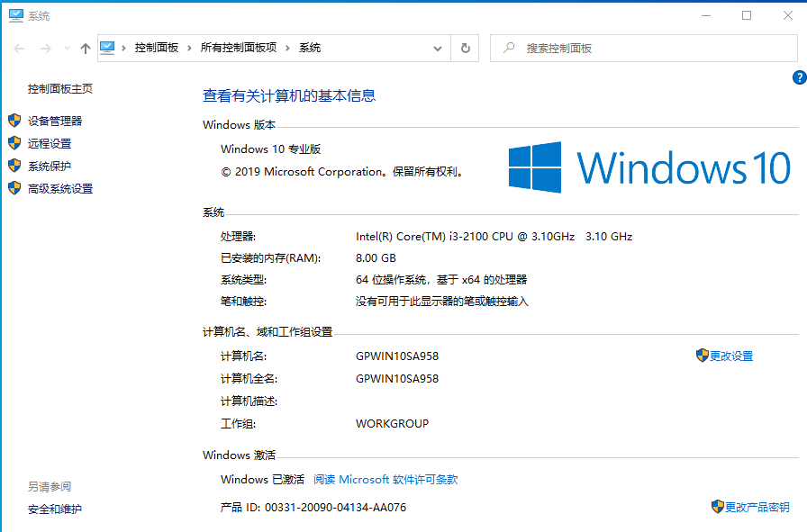Open 控制面板主页 link

coord(60,89)
